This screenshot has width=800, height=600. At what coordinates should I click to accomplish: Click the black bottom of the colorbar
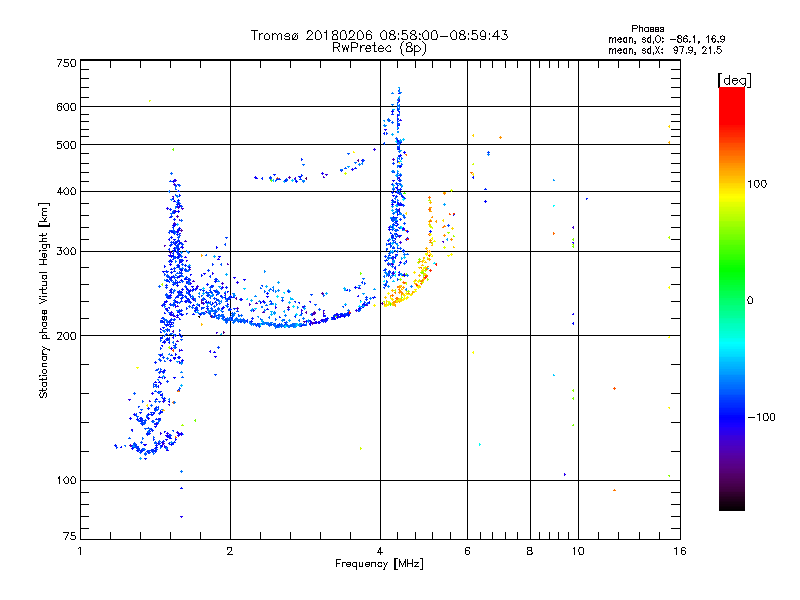click(x=732, y=503)
